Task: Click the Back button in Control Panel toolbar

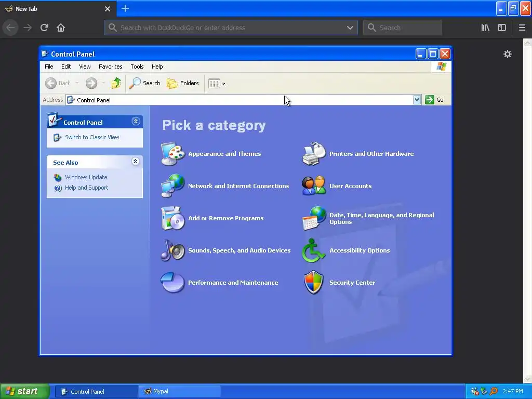Action: [58, 83]
